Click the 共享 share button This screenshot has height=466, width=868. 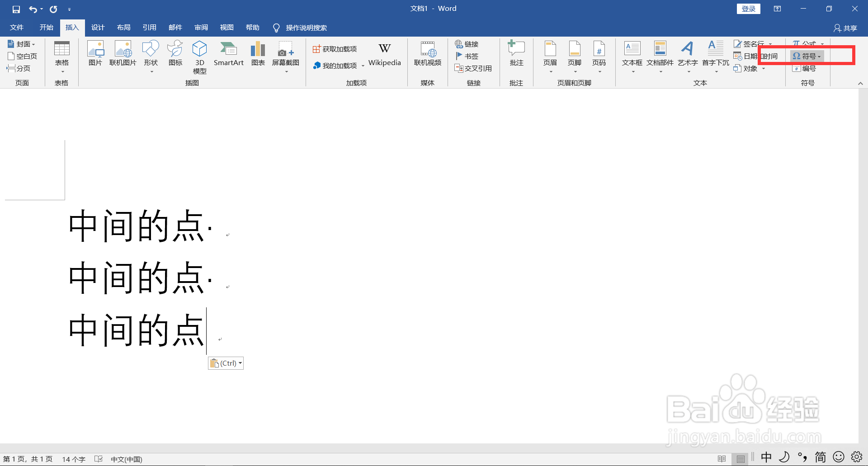(x=845, y=28)
